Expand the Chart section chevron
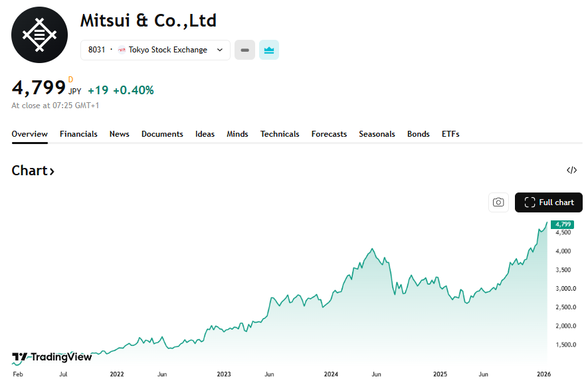 pyautogui.click(x=52, y=171)
